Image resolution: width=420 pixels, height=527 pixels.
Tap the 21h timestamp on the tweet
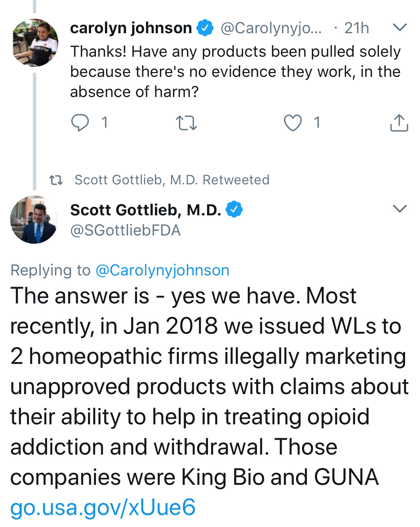(x=357, y=28)
